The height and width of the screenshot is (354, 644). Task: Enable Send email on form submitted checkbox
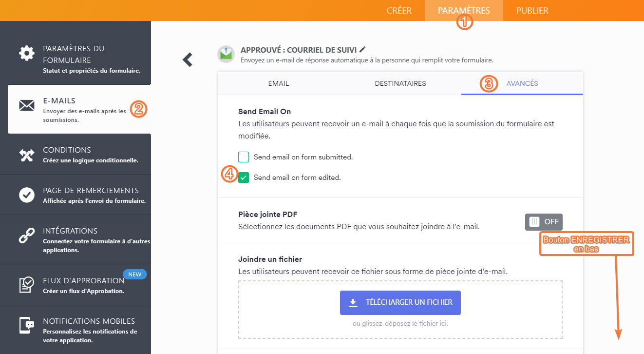click(244, 157)
